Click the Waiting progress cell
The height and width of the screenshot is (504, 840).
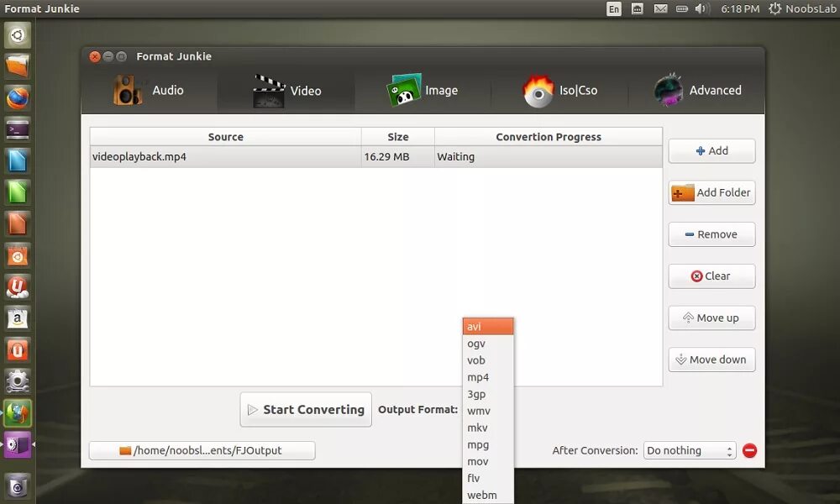[548, 157]
